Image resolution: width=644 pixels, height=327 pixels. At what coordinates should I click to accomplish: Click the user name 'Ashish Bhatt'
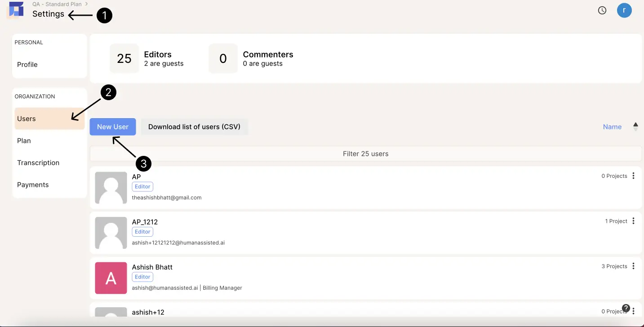tap(152, 267)
